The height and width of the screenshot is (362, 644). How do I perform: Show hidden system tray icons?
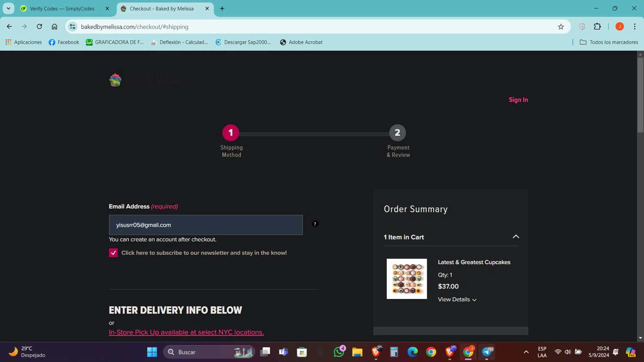[x=526, y=352]
